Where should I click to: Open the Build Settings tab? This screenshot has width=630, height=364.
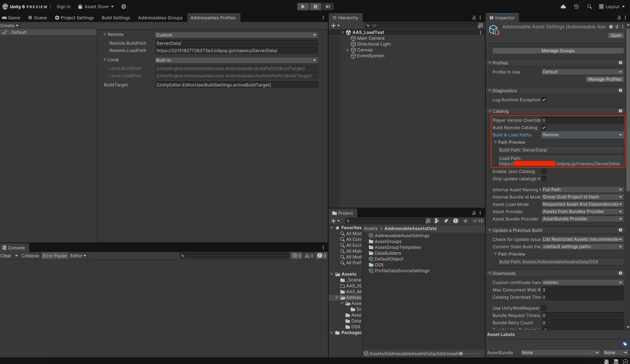116,18
